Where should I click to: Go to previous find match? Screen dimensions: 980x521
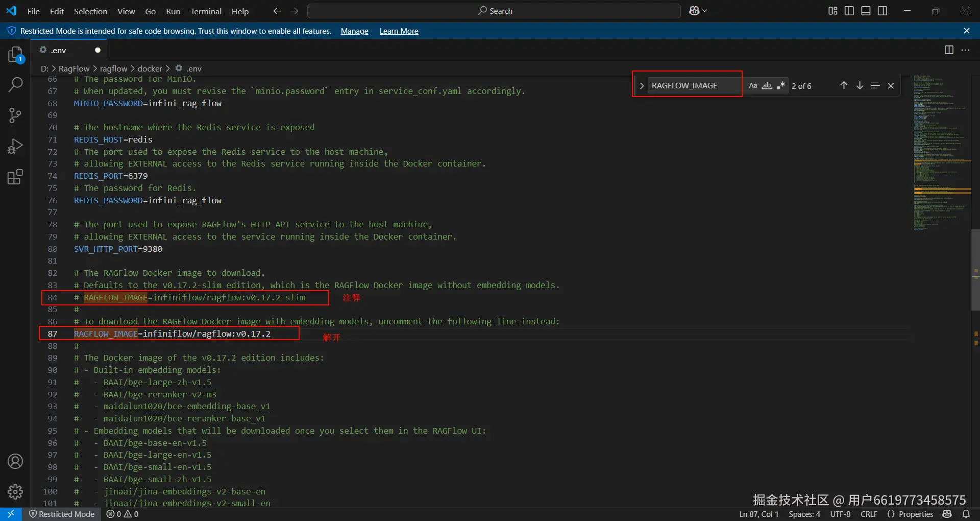(x=844, y=86)
